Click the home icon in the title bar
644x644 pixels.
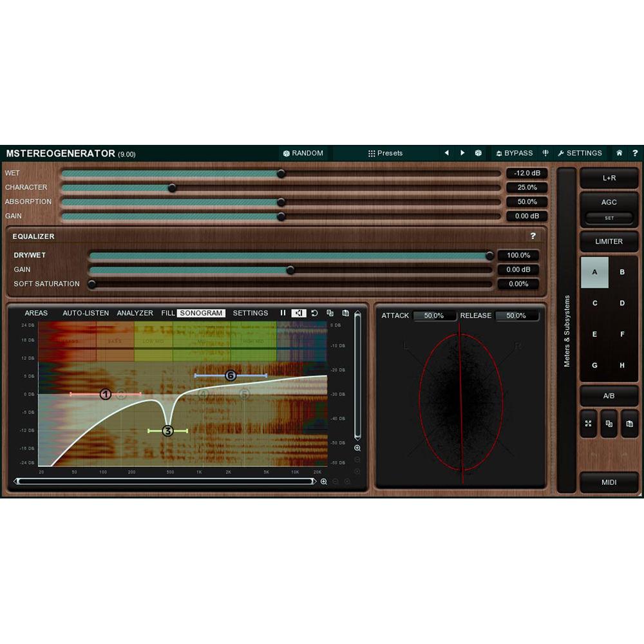pos(618,153)
